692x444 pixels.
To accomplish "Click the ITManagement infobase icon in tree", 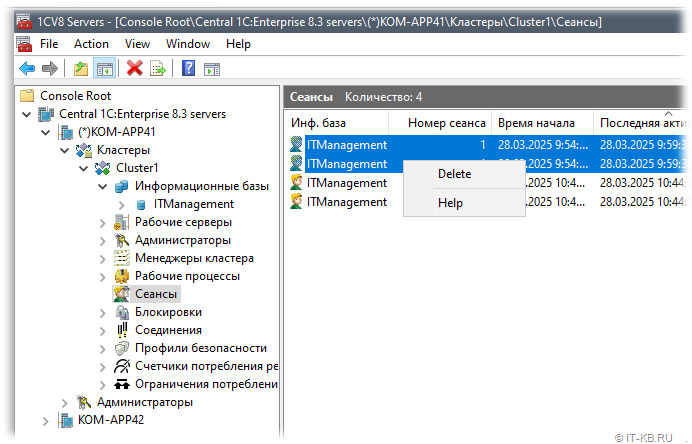I will tap(141, 204).
